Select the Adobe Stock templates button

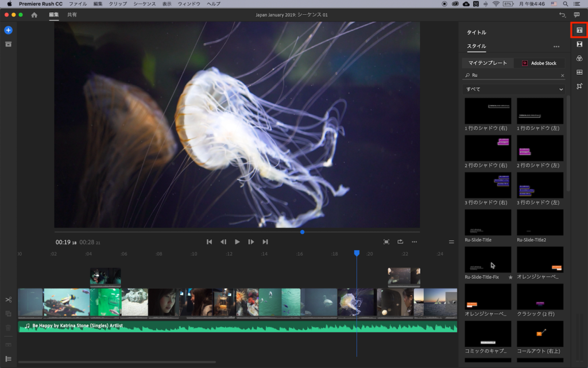point(539,63)
